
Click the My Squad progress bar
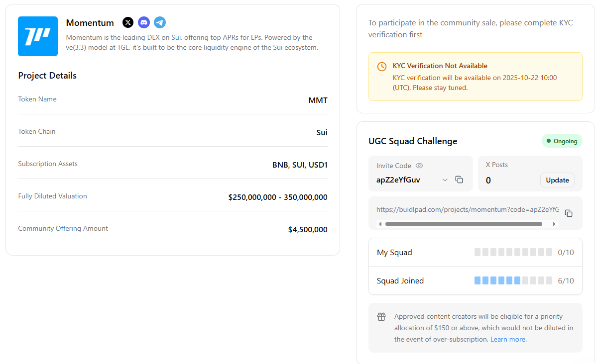(513, 252)
